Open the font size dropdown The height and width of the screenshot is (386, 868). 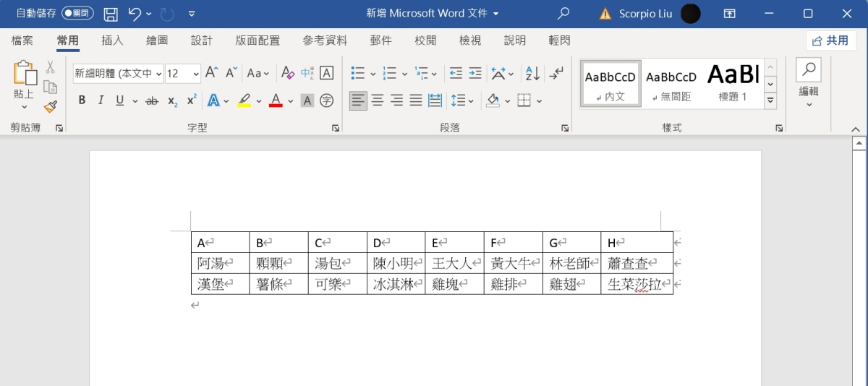click(x=195, y=73)
